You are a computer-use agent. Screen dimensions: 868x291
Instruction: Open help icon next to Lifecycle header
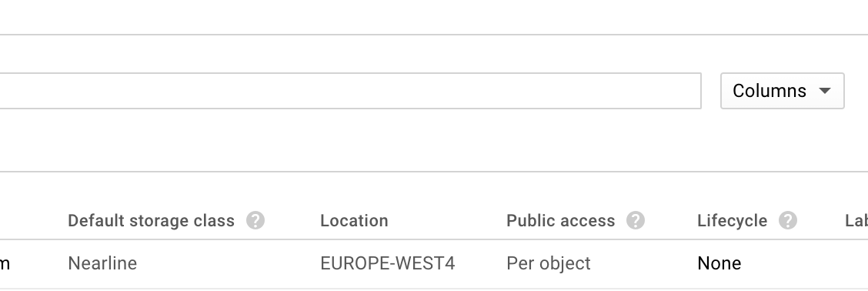(x=788, y=221)
